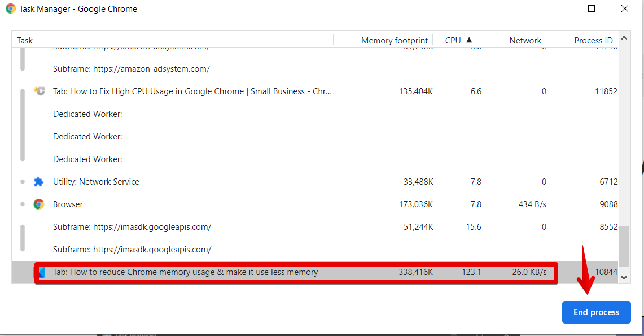This screenshot has height=336, width=644.
Task: Click the favicon of the High CPU Usage tab
Action: (39, 91)
